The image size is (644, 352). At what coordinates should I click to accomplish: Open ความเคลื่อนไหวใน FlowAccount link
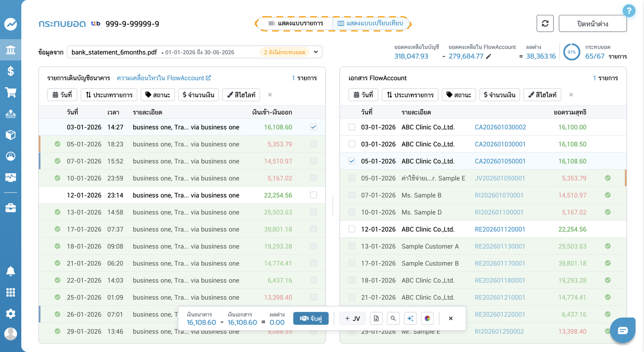[164, 78]
